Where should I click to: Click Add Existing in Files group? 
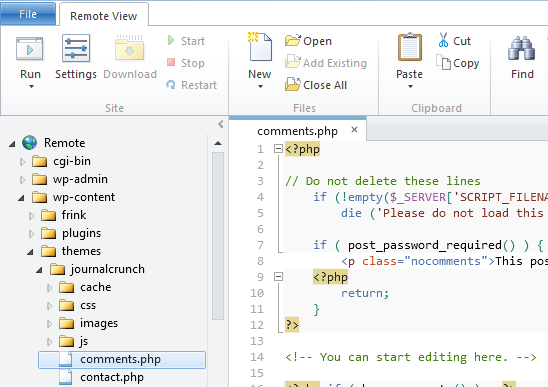pos(326,63)
